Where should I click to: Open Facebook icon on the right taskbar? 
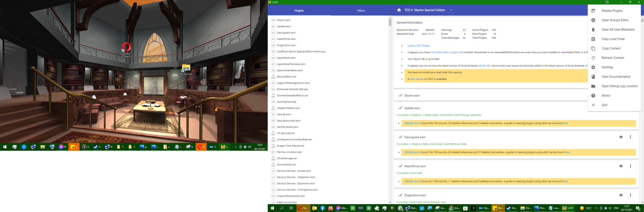(x=323, y=208)
